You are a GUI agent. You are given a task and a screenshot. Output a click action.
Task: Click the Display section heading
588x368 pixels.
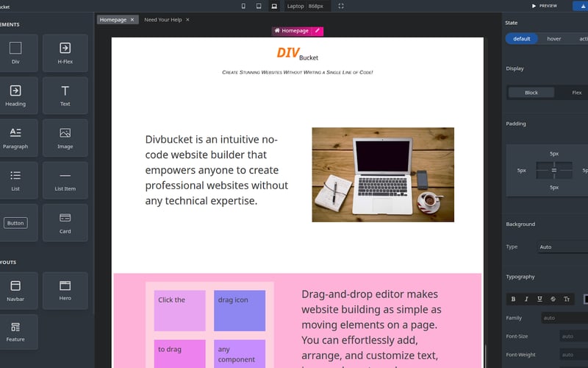pos(514,68)
